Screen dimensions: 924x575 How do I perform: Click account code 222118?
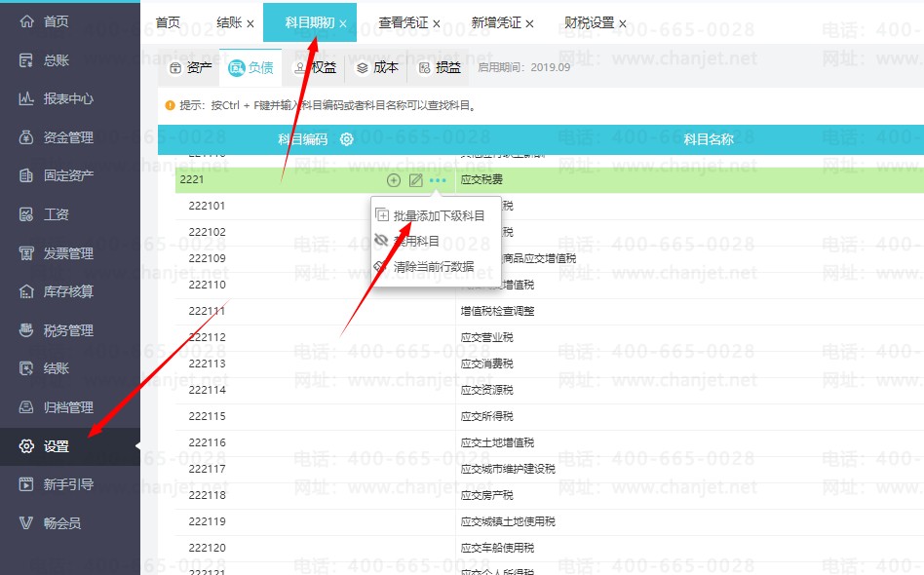pyautogui.click(x=207, y=495)
